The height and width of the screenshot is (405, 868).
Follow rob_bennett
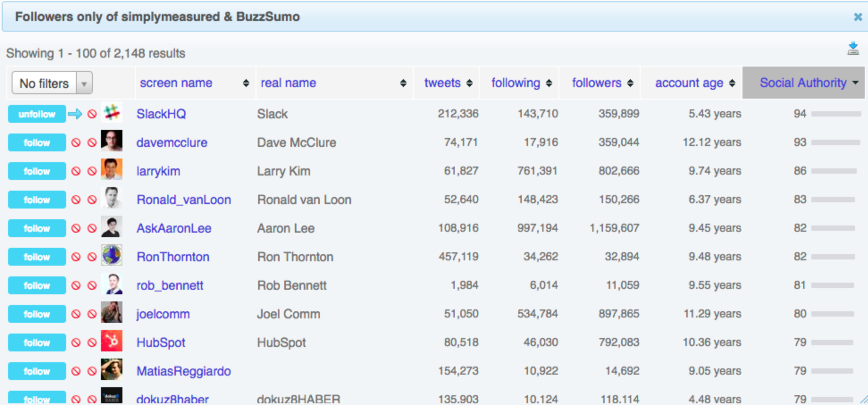[x=37, y=285]
